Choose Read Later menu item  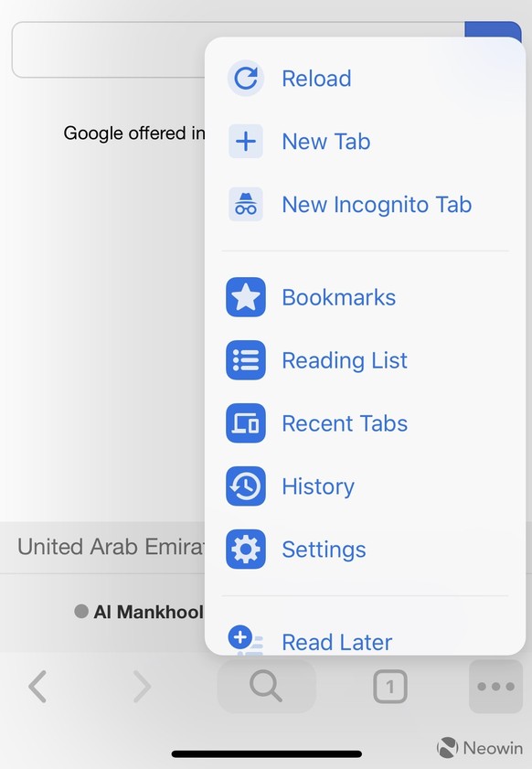click(366, 642)
